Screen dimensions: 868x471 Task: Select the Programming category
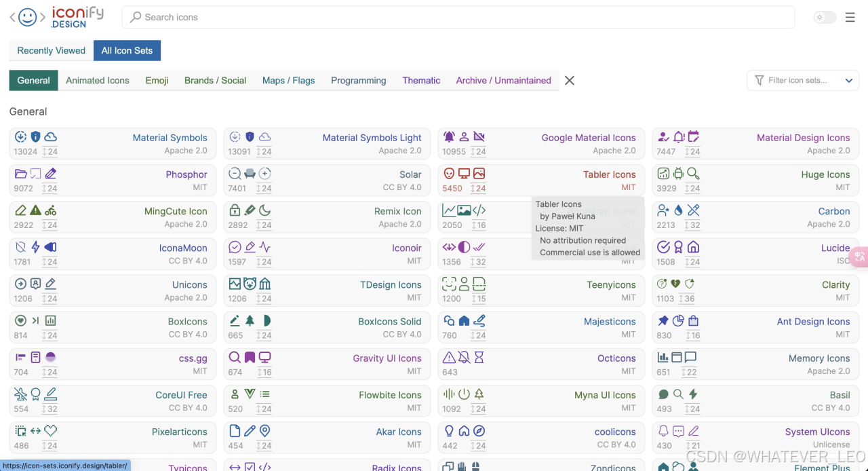pyautogui.click(x=359, y=80)
